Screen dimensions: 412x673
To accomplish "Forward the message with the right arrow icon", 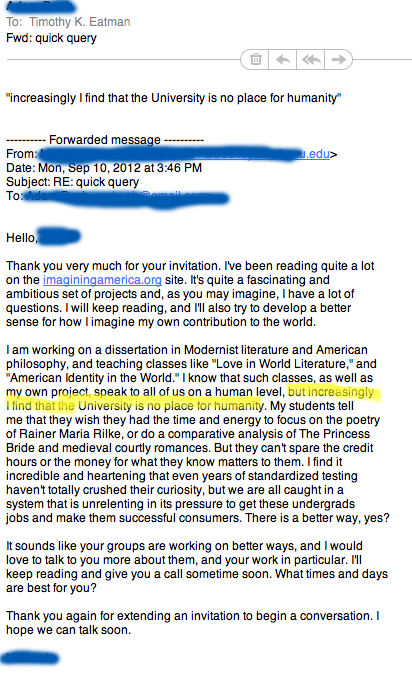I will click(x=338, y=59).
